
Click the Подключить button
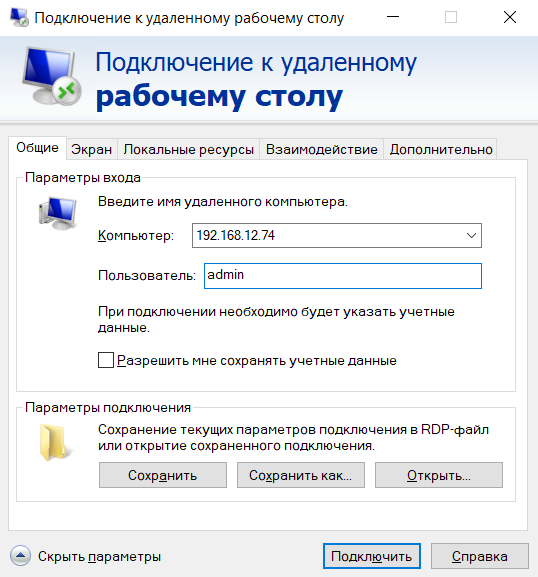pyautogui.click(x=372, y=556)
